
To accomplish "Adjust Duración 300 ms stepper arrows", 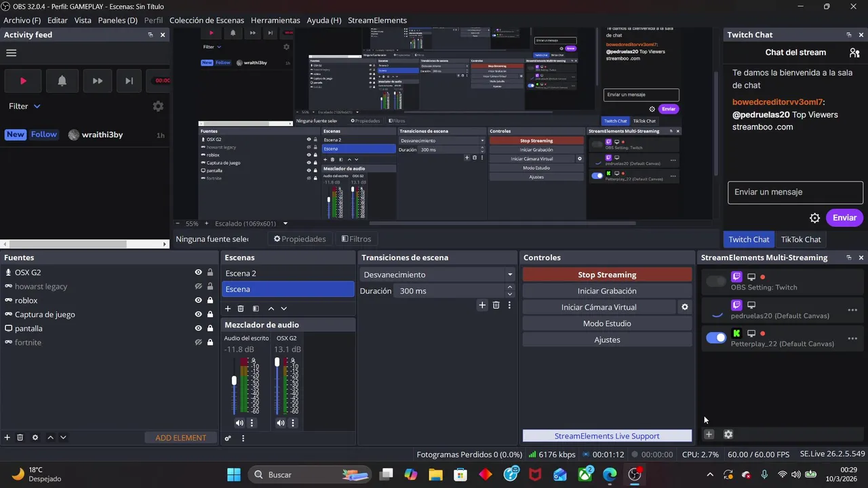I will pos(510,291).
